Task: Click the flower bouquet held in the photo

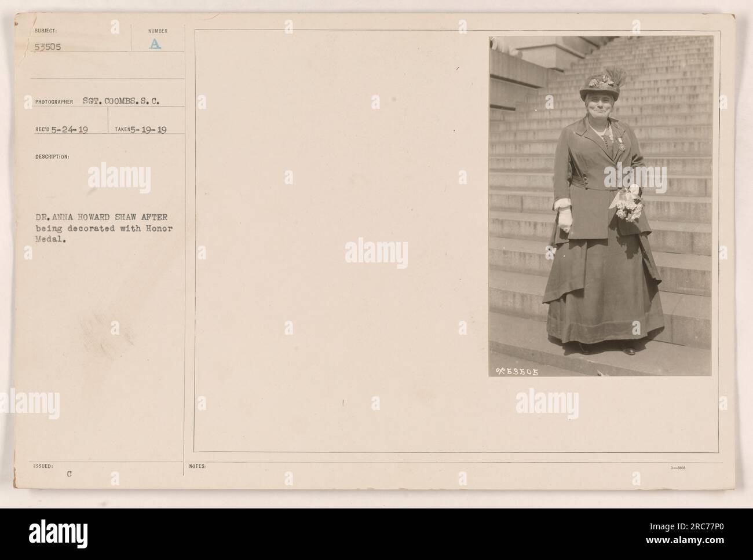Action: [x=626, y=205]
